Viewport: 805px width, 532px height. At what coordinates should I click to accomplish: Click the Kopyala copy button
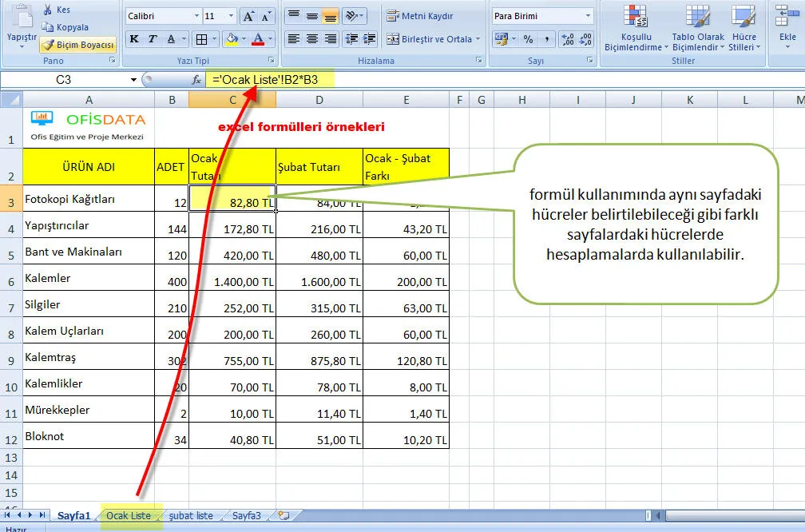coord(65,27)
